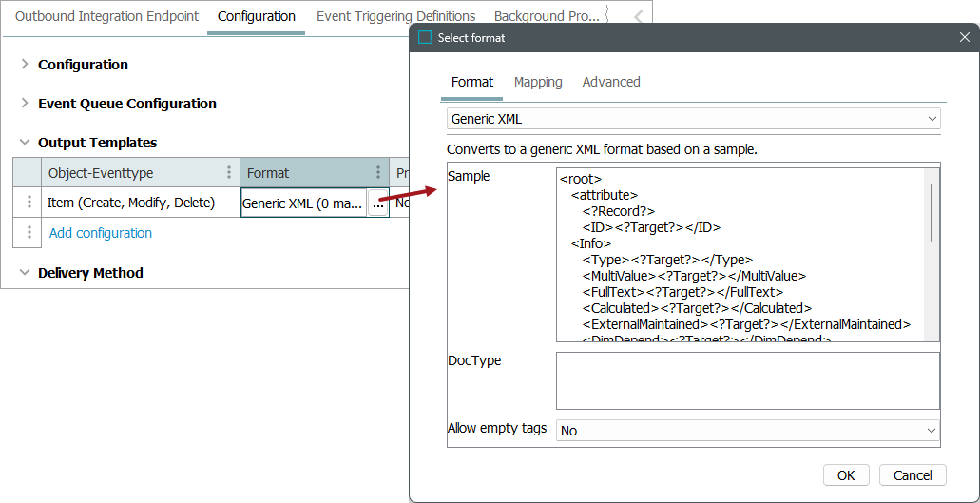Close the Select format dialog
980x503 pixels.
click(964, 38)
